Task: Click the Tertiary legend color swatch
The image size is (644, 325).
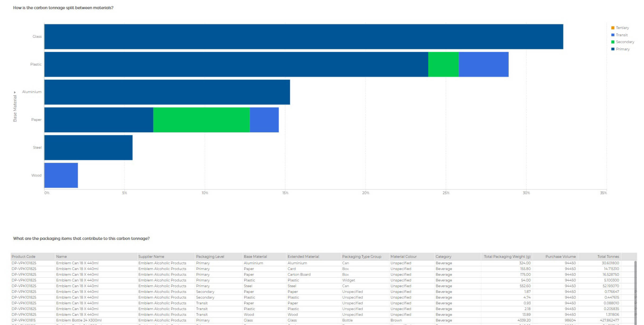Action: click(612, 28)
